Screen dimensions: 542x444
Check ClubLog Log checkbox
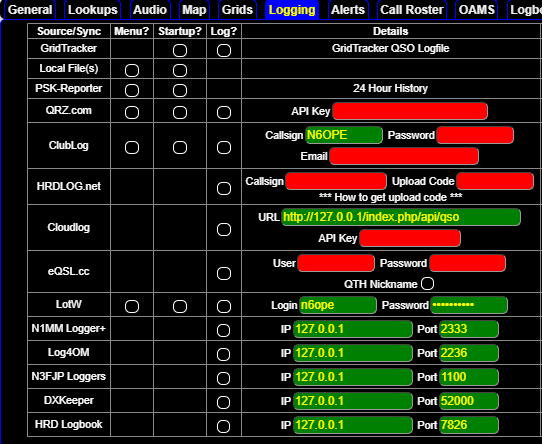(224, 148)
